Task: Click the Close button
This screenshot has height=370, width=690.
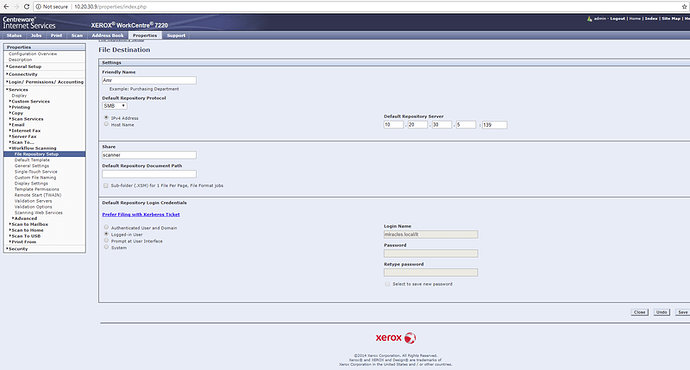Action: [x=639, y=312]
